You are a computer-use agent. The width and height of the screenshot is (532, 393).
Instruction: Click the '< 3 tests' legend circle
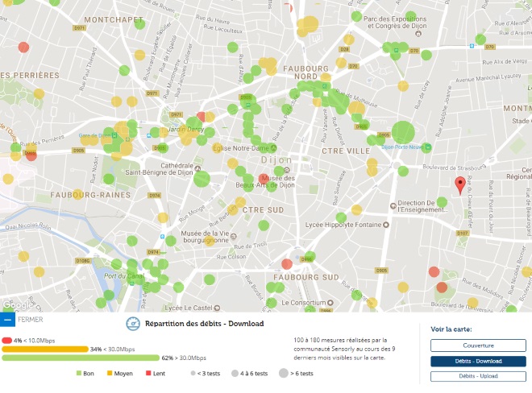[x=193, y=374]
